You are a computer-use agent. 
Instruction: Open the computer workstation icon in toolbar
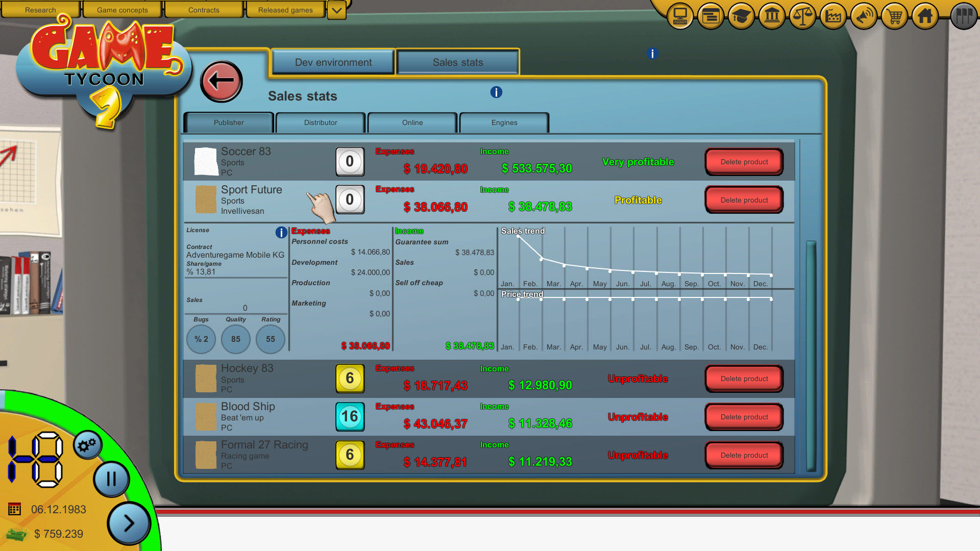click(x=679, y=15)
